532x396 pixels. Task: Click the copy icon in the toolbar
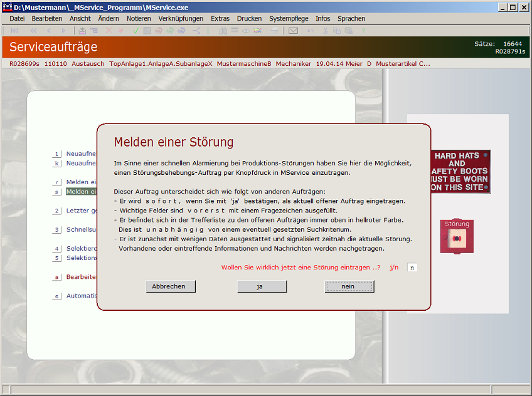point(337,30)
